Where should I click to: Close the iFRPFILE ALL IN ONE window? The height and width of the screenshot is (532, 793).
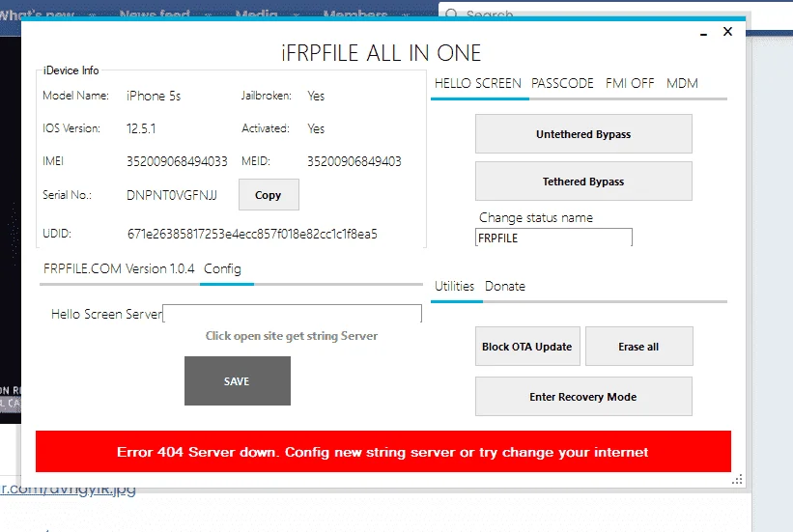pos(727,31)
